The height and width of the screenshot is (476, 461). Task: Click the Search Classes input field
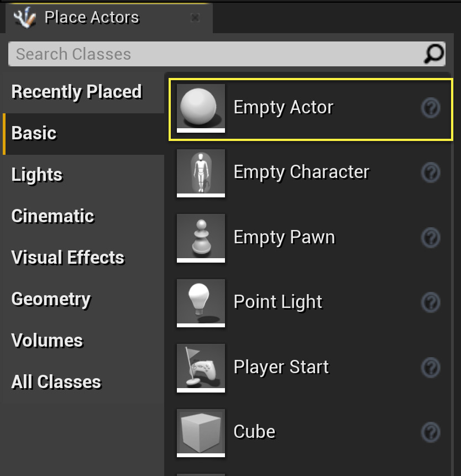(x=216, y=54)
